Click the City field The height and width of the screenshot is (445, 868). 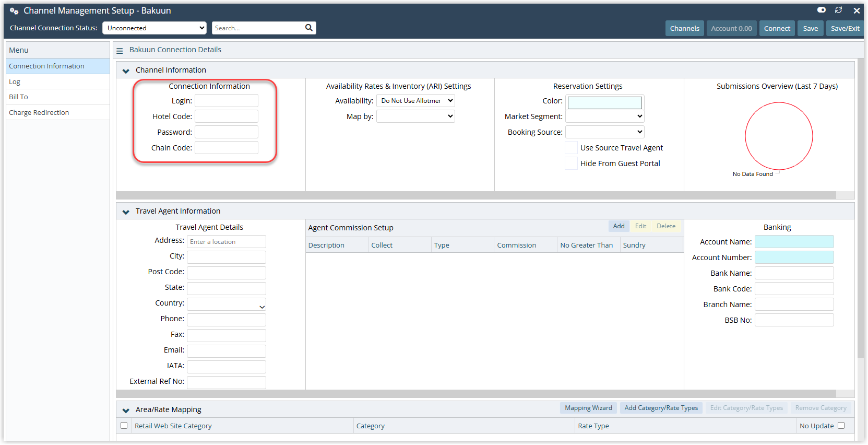click(227, 257)
